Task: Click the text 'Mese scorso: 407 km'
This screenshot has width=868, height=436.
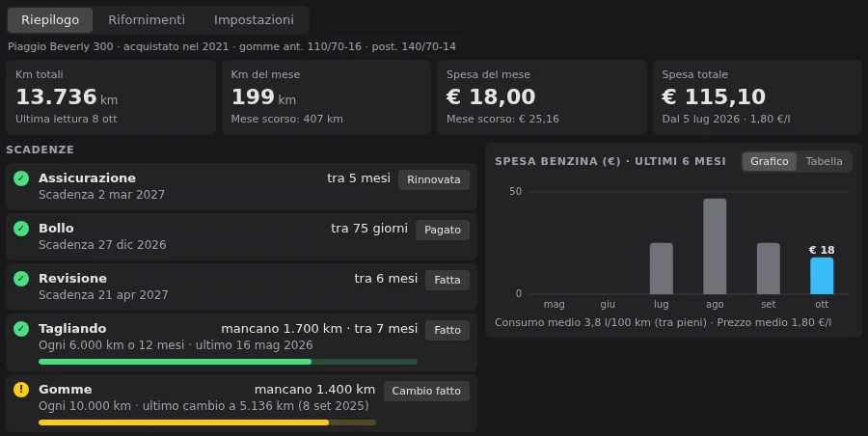Action: (286, 119)
